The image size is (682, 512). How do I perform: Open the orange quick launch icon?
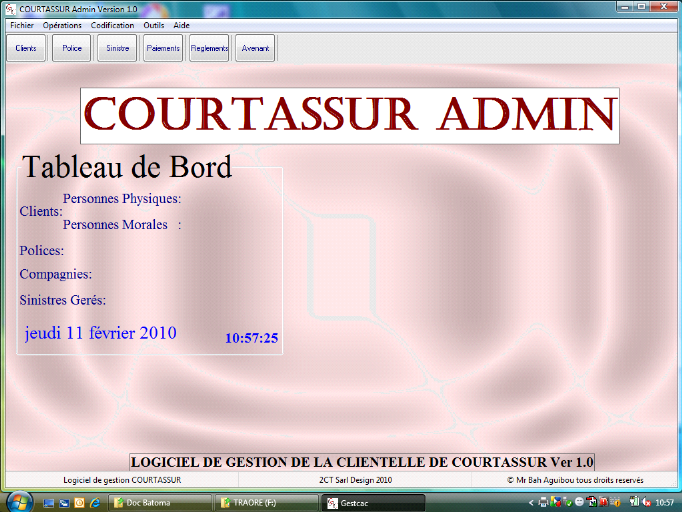[80, 503]
